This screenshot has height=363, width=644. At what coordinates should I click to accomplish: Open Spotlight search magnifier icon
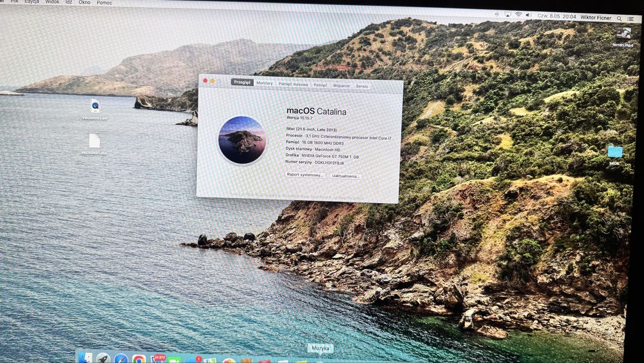point(620,18)
